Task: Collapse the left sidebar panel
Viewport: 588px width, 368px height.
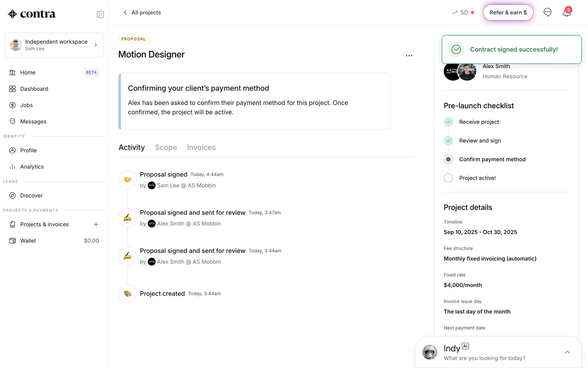Action: [x=100, y=14]
